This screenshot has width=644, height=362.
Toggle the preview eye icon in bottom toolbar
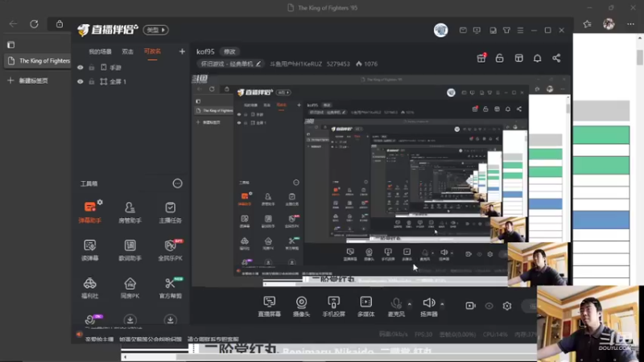489,306
